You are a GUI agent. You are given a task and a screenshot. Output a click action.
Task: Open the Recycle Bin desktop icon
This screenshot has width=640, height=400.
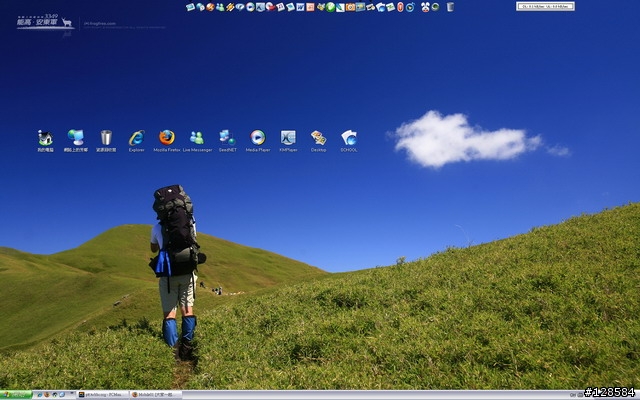106,138
